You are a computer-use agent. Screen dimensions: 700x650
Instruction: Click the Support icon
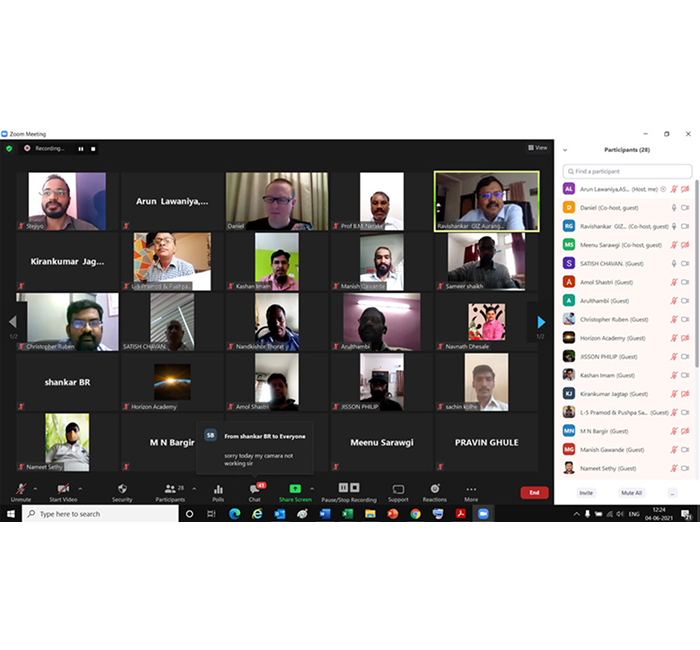[x=398, y=492]
